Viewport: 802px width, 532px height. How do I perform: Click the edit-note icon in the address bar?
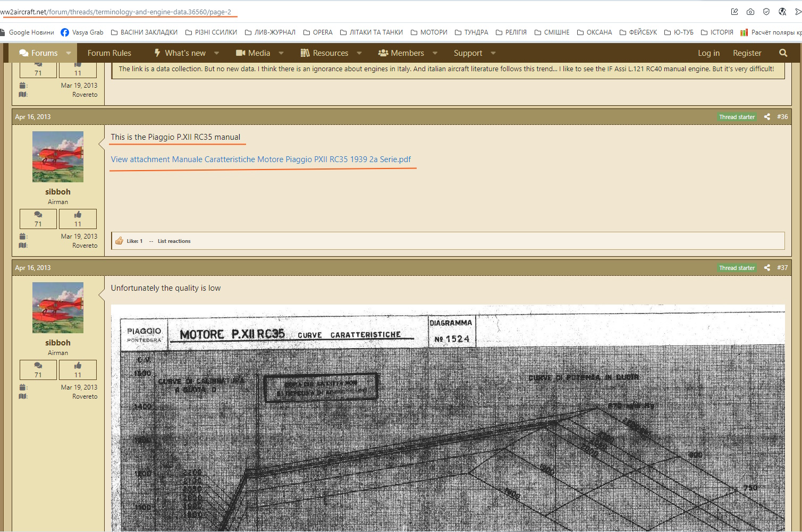[735, 12]
